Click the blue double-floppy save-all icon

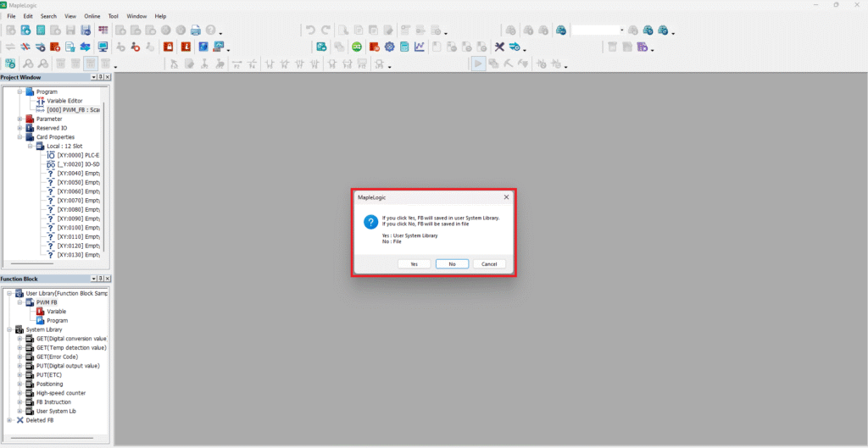coord(86,30)
